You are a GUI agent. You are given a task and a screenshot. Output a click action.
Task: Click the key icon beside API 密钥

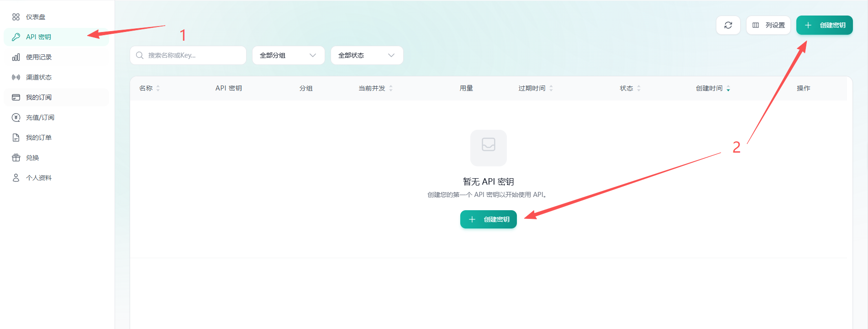16,37
